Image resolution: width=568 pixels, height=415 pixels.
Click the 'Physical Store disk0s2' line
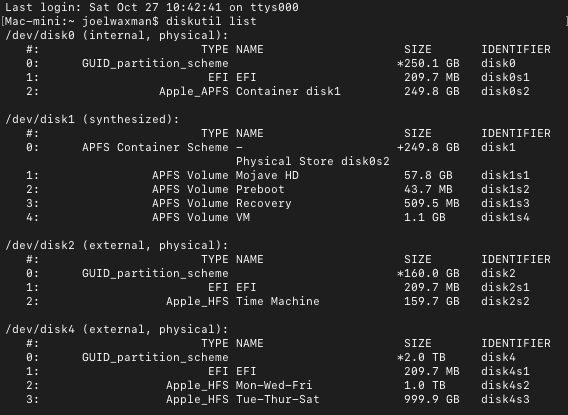[313, 161]
